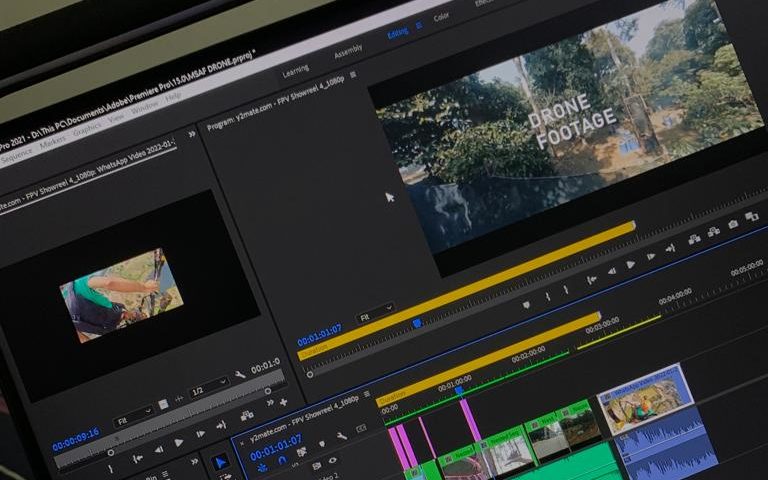Toggle nest-or-individual-clips insert mode
The width and height of the screenshot is (768, 480).
tap(263, 467)
